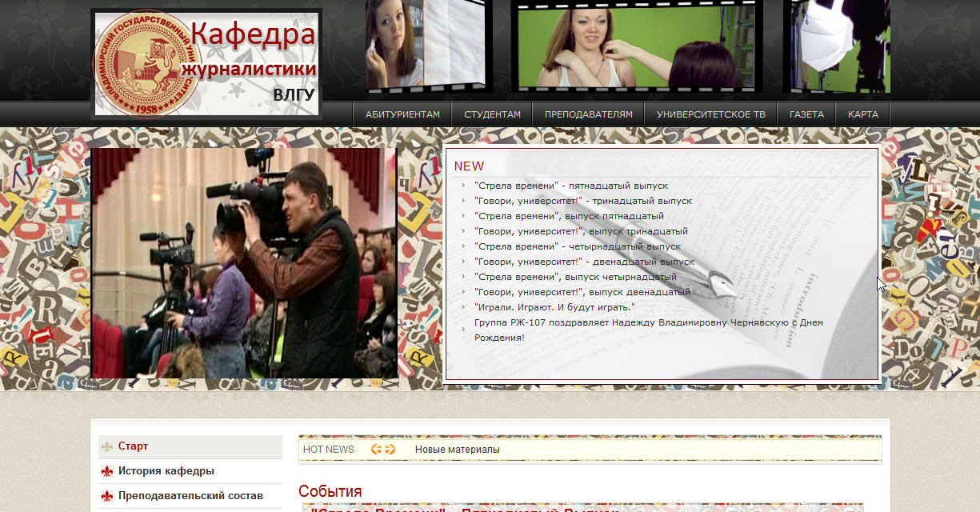Viewport: 980px width, 512px height.
Task: Open the Абитуриентам menu item
Action: tap(402, 114)
